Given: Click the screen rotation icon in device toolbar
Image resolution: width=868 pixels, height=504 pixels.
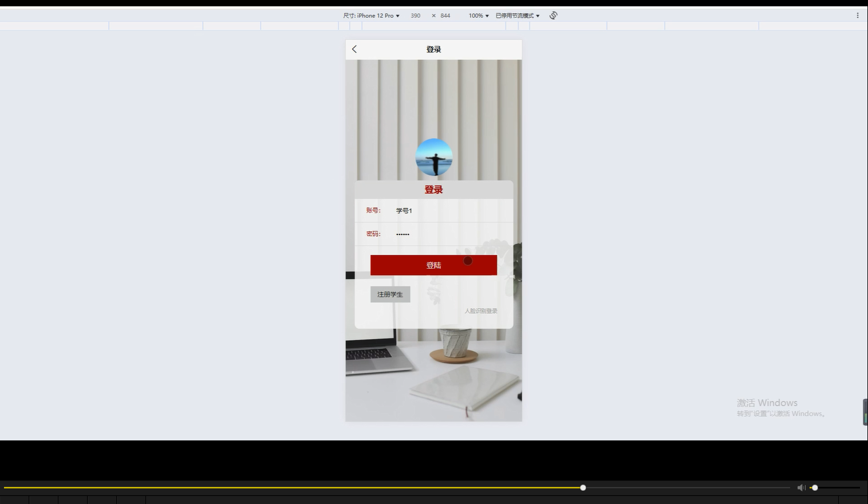Looking at the screenshot, I should (553, 15).
